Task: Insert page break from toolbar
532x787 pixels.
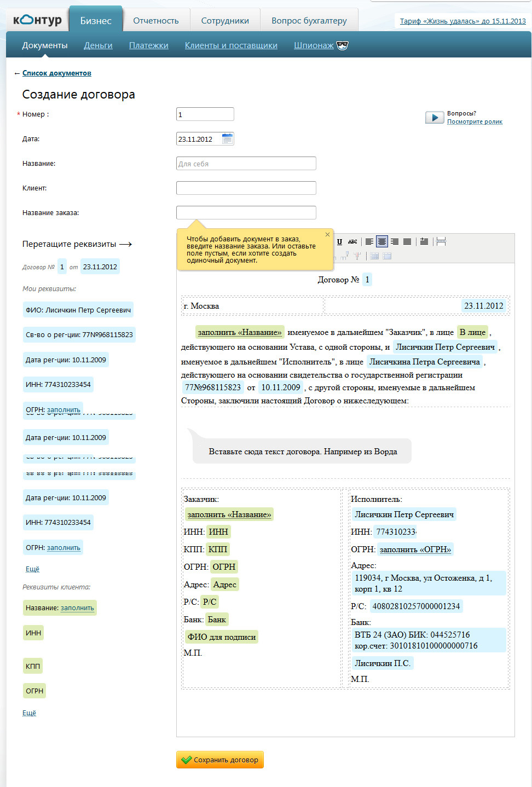Action: click(441, 242)
